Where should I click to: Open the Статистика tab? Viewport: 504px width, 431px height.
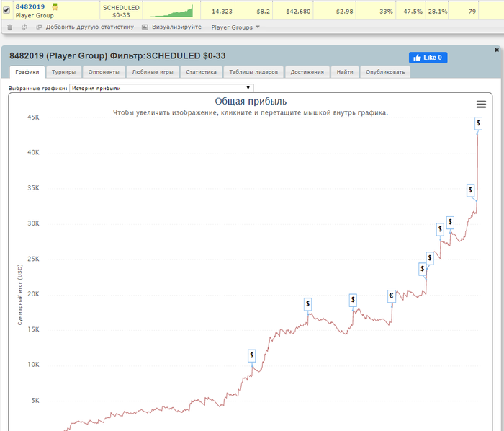click(201, 72)
